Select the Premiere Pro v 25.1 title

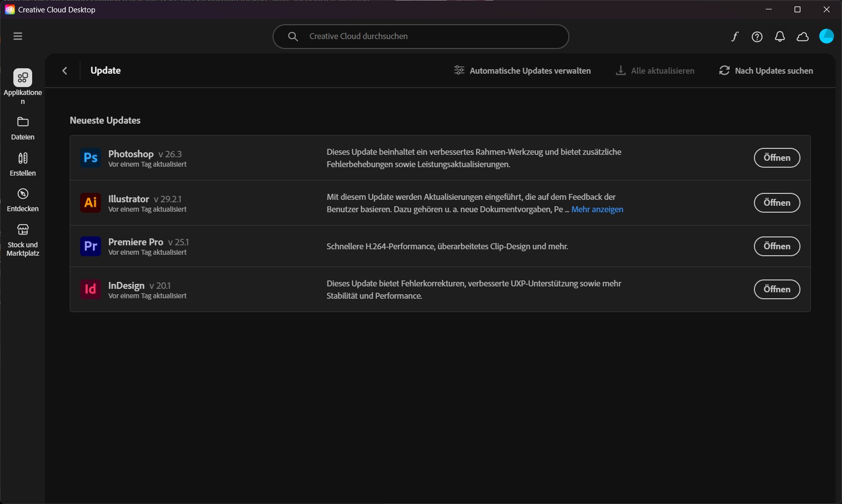tap(148, 242)
